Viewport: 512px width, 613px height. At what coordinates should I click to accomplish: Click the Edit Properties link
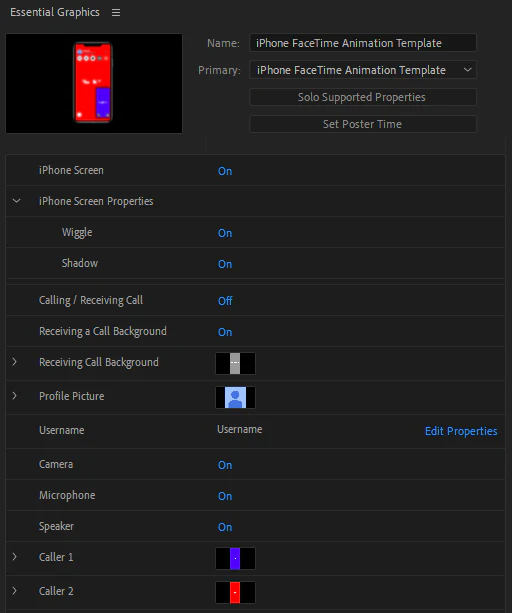(461, 431)
